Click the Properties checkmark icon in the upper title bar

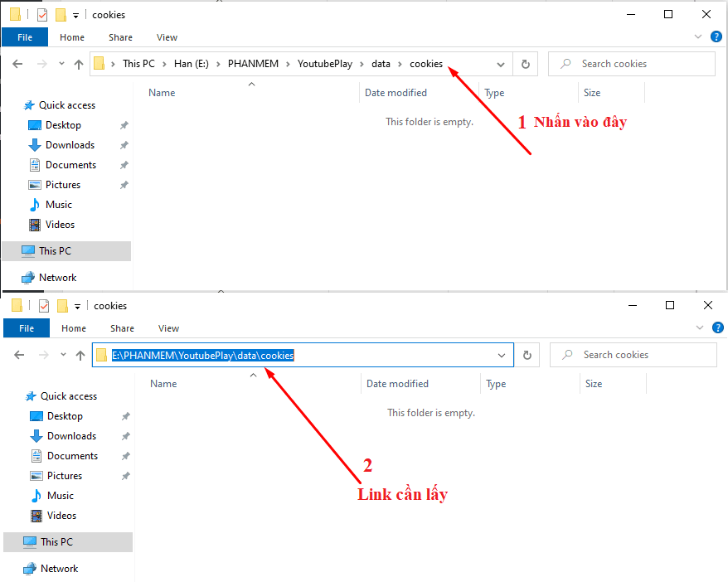coord(42,15)
